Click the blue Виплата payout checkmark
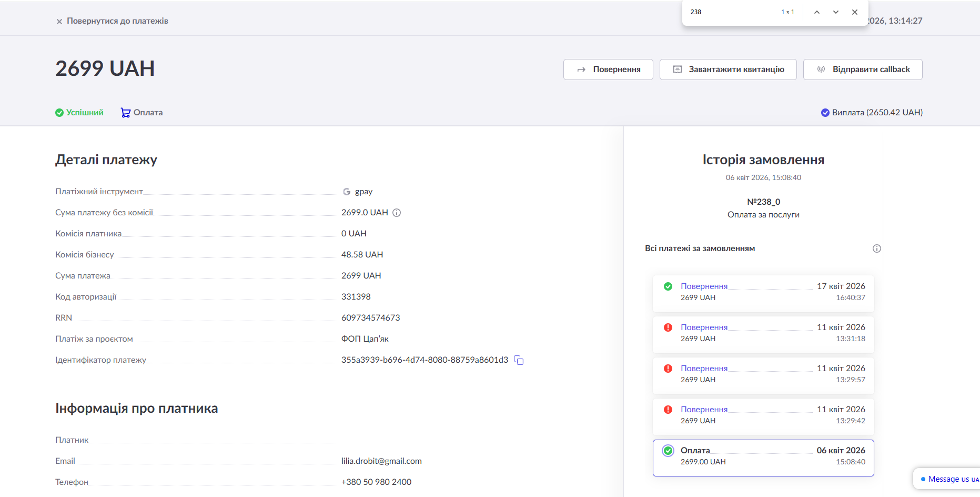 [825, 113]
